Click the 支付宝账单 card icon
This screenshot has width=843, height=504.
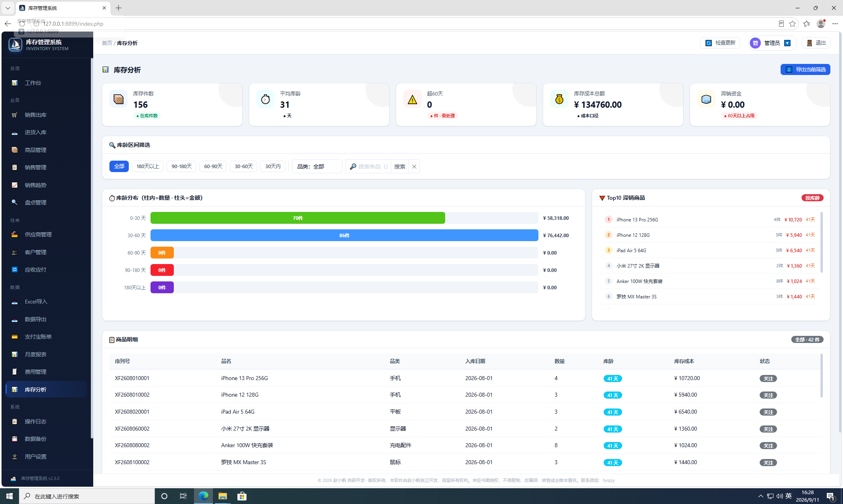pyautogui.click(x=15, y=337)
